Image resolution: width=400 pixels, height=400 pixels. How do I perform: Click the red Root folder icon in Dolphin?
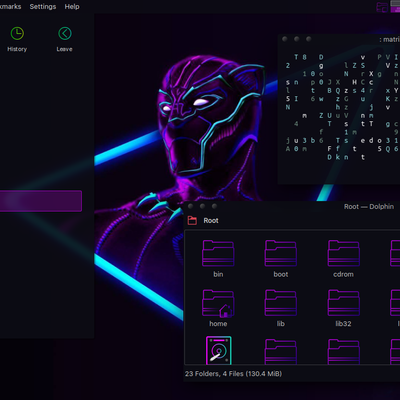tap(192, 220)
